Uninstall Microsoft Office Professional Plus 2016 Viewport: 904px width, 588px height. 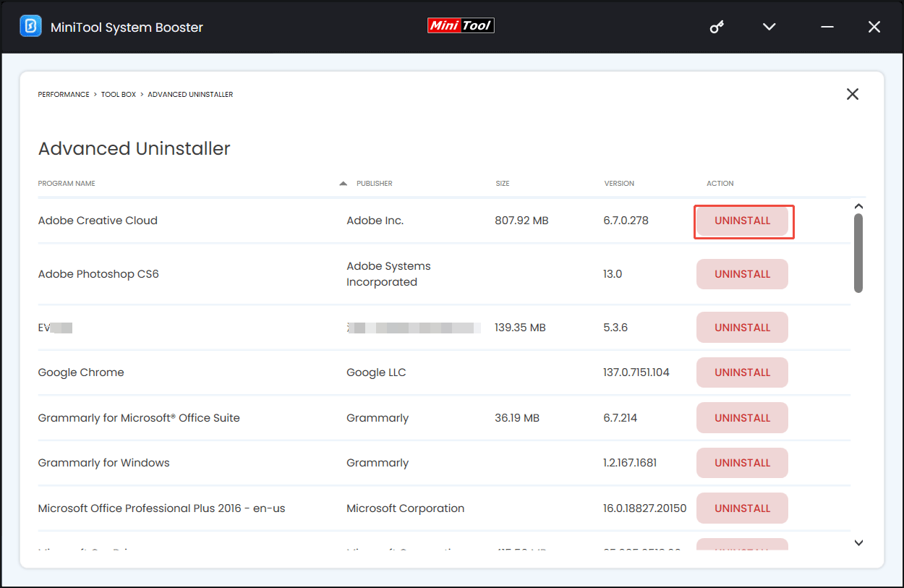[x=742, y=508]
